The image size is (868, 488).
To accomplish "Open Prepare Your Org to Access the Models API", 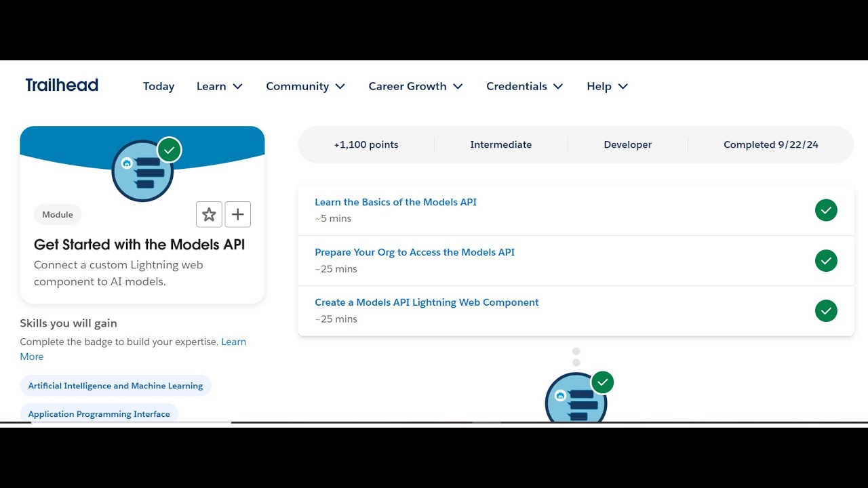I will tap(414, 252).
